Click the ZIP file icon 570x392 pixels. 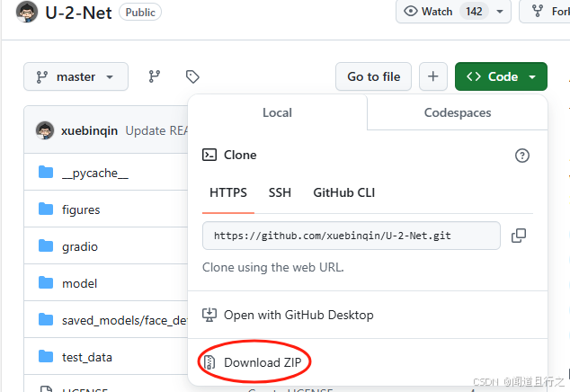(209, 362)
